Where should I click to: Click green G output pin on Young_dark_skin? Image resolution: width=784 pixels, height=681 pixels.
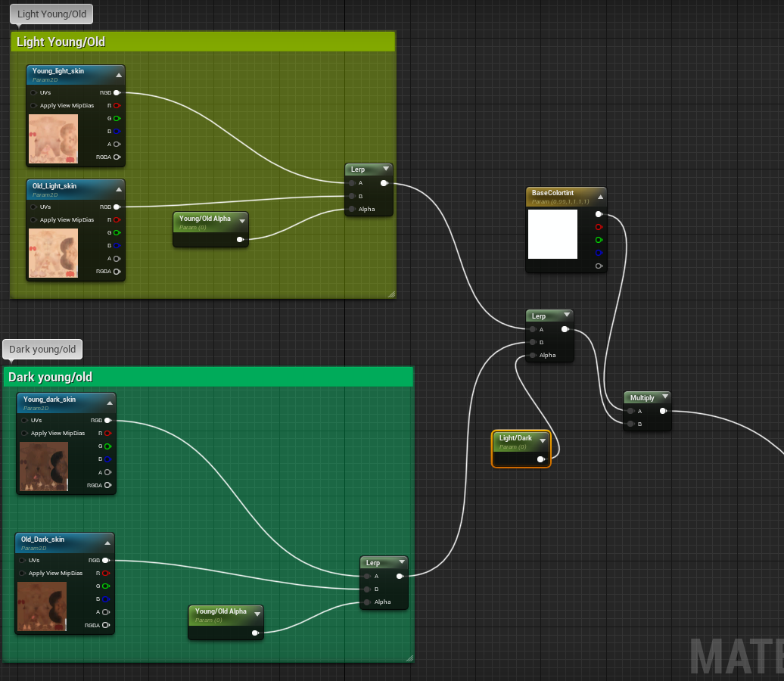click(x=107, y=446)
